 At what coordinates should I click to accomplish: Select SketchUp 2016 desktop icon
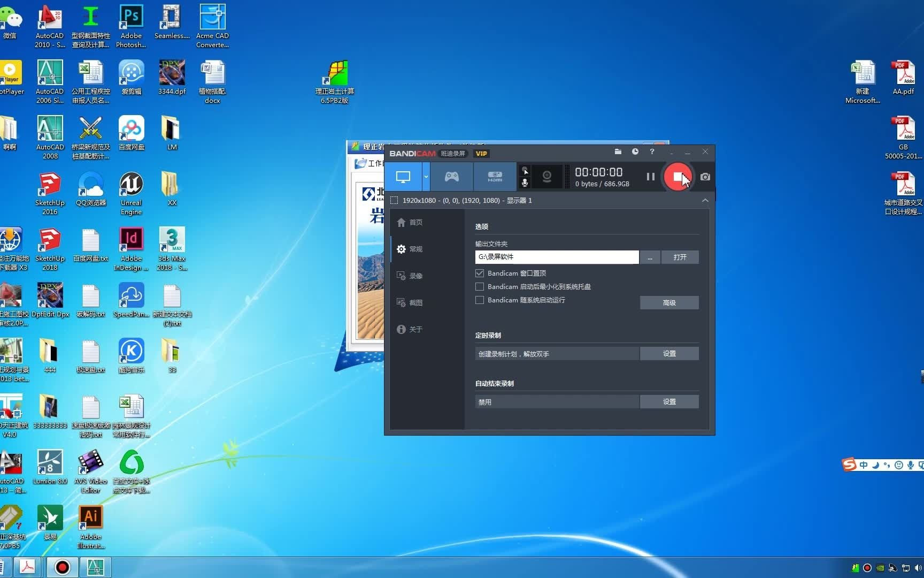tap(50, 193)
